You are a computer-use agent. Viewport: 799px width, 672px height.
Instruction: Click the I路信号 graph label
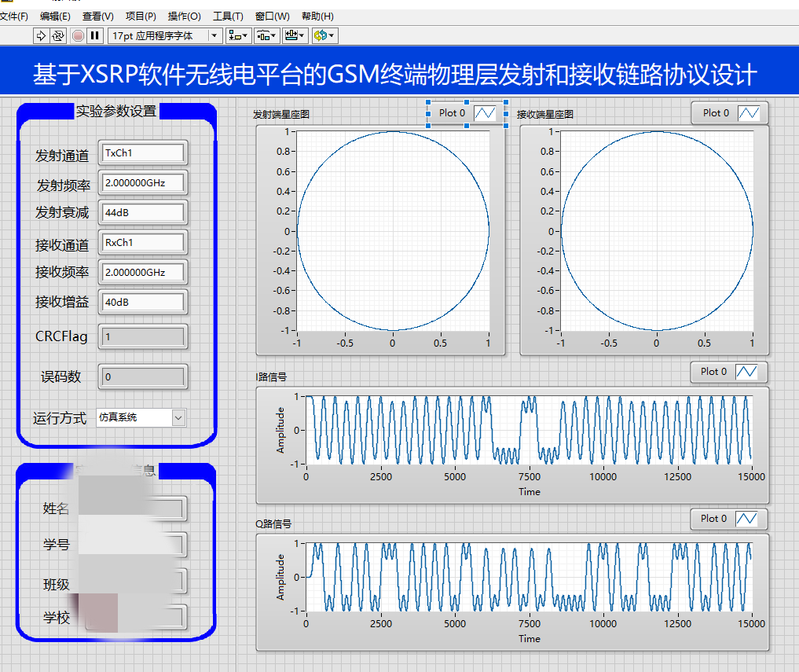click(271, 377)
